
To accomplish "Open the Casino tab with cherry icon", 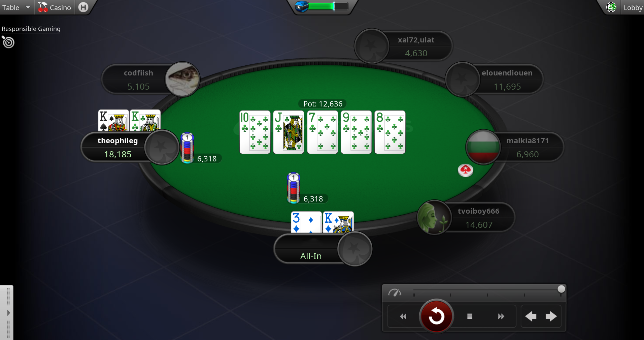I will pyautogui.click(x=55, y=7).
